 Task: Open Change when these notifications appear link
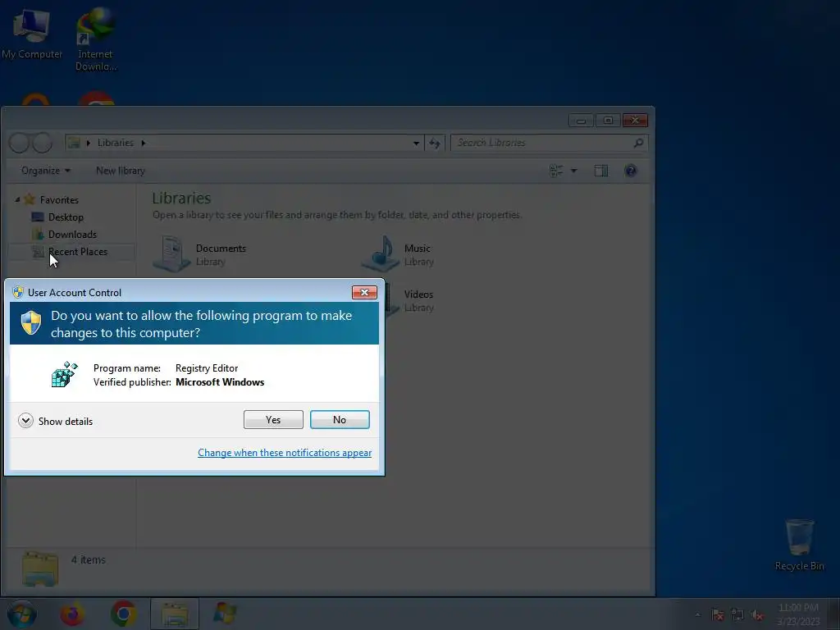pyautogui.click(x=285, y=453)
